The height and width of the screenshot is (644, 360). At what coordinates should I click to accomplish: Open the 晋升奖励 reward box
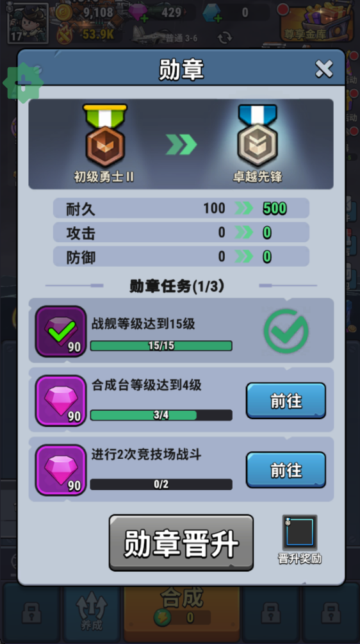300,533
